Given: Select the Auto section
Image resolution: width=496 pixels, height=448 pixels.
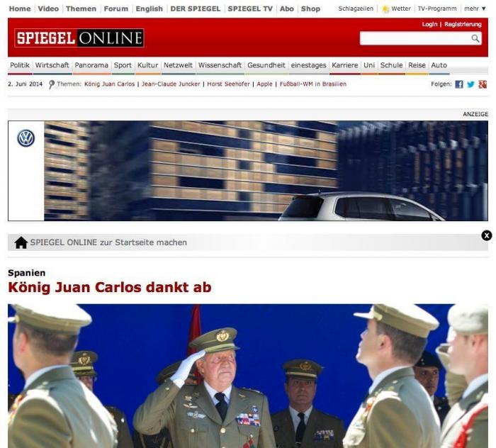Looking at the screenshot, I should click(439, 65).
